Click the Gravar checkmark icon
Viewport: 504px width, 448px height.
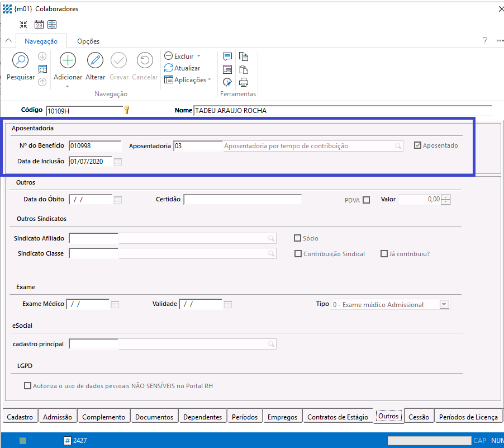click(118, 60)
